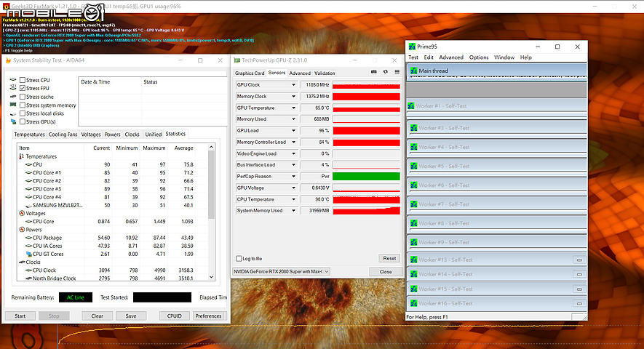
Task: Click the CPUID button
Action: point(175,316)
